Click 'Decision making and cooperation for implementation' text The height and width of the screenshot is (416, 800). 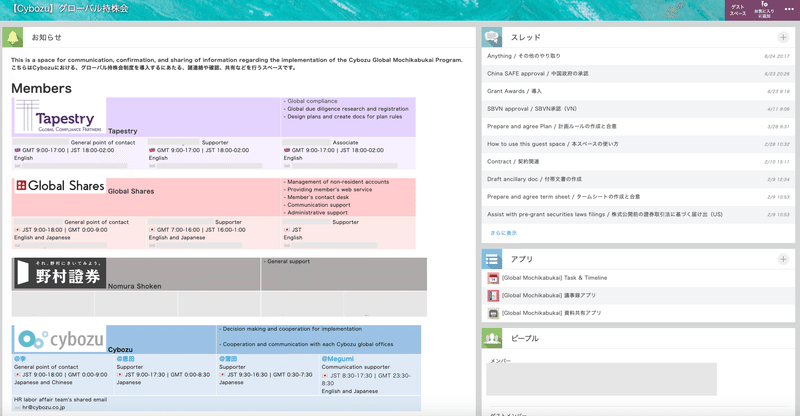[292, 329]
